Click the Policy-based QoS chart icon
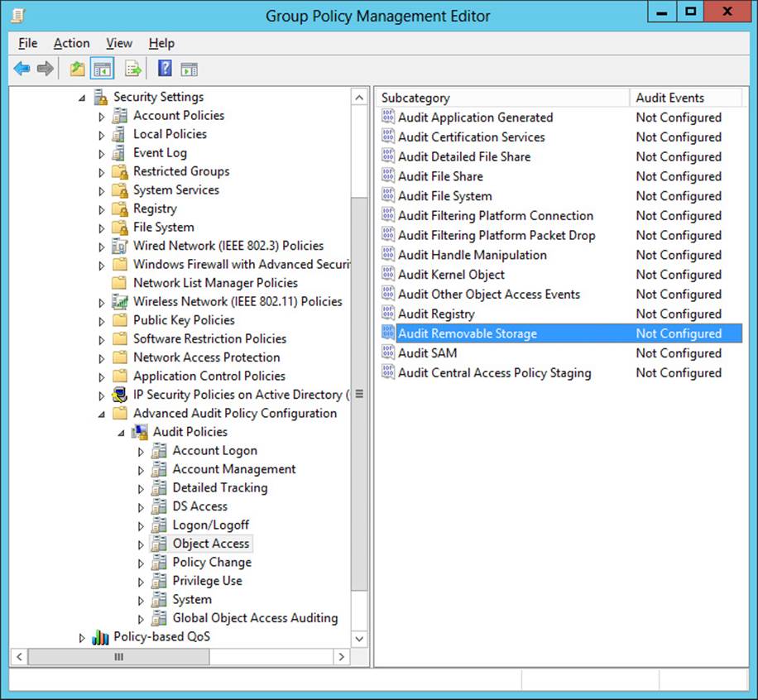Screen dimensions: 758x700 [x=100, y=637]
